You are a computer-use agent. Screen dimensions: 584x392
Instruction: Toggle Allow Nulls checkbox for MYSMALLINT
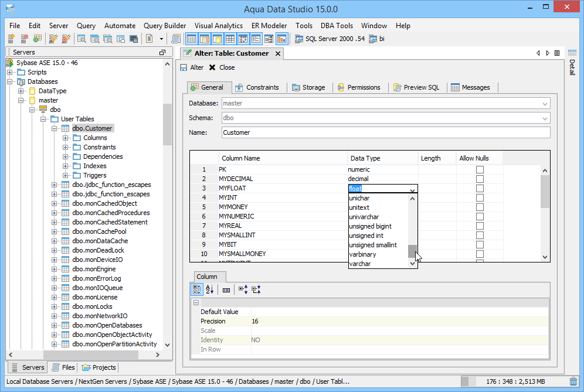480,236
